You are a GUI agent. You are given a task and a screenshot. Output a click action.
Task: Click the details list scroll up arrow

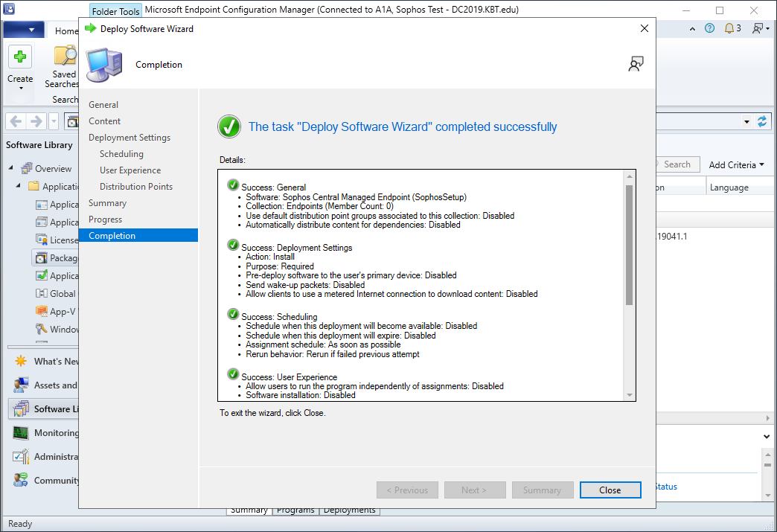click(630, 176)
